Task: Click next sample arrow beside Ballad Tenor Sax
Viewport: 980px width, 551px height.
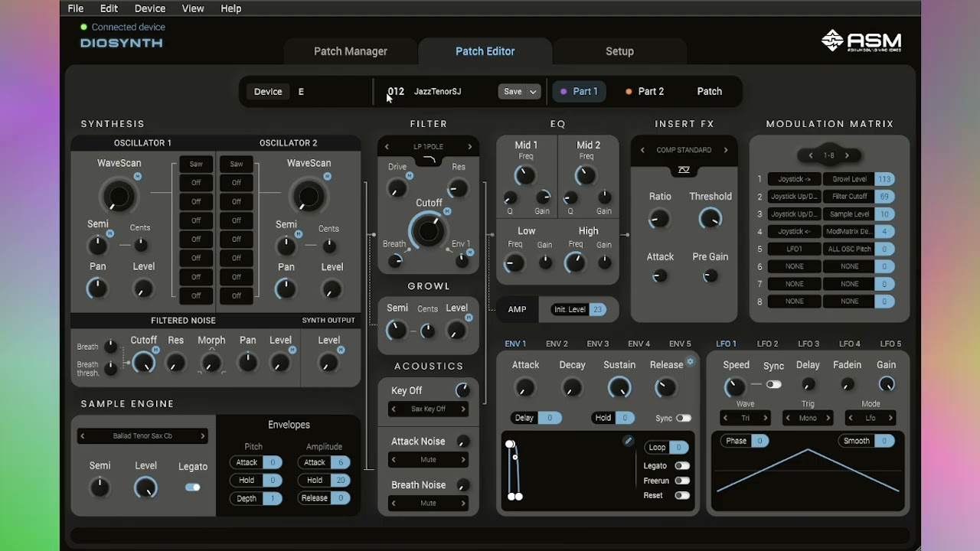Action: click(203, 436)
